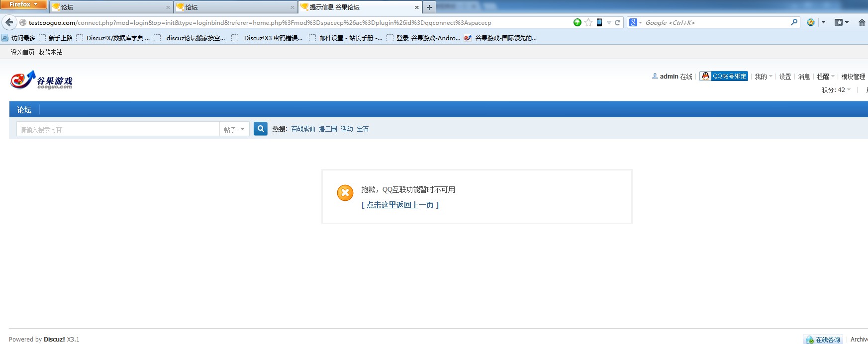Open 访问最多 bookmarks folder
Screen dimensions: 868x344
[19, 38]
